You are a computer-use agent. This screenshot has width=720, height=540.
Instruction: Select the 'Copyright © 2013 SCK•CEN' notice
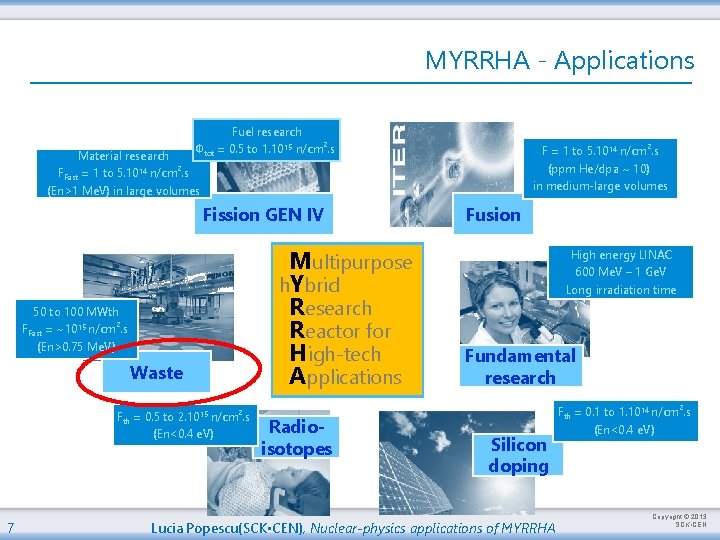pyautogui.click(x=679, y=520)
